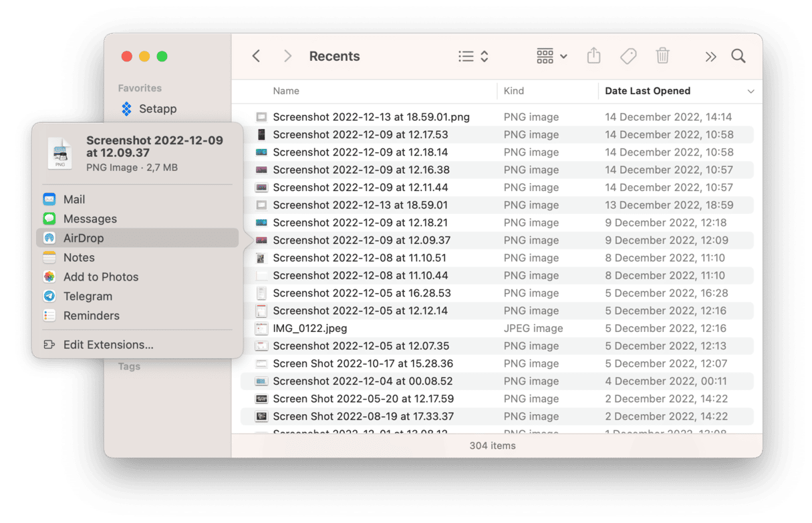Select the Screenshot 2022-12-09 at 12.09.37 row
The width and height of the screenshot is (812, 523).
[x=497, y=240]
